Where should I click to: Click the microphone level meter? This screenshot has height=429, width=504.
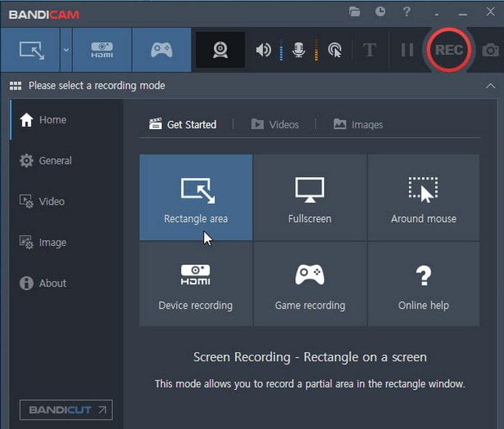tap(316, 50)
